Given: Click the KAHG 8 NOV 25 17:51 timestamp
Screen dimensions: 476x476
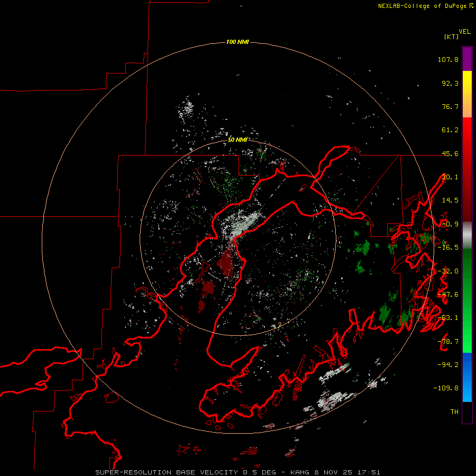Looking at the screenshot, I should point(335,472).
